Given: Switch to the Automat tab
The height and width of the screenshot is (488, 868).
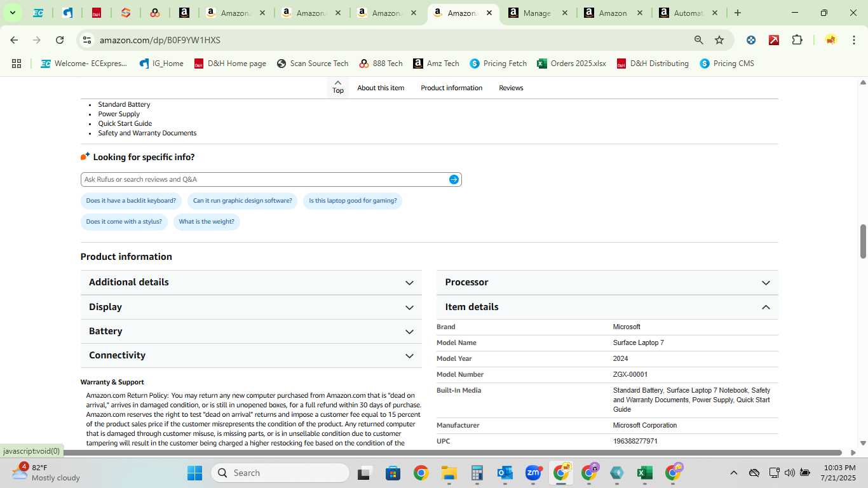Looking at the screenshot, I should [x=688, y=13].
